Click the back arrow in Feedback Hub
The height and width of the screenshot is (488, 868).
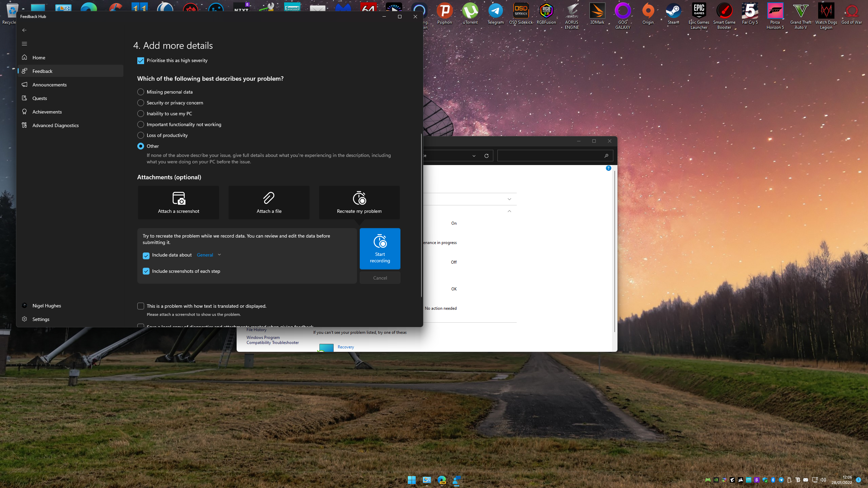(24, 30)
